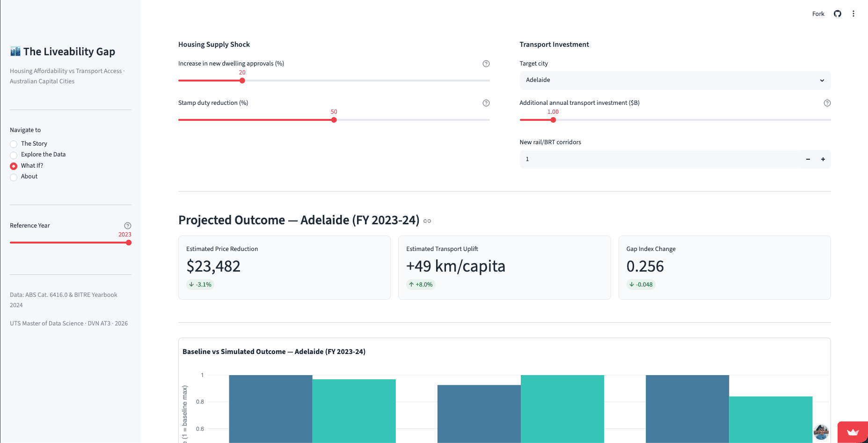Select the About radio option
The height and width of the screenshot is (443, 868).
(x=14, y=177)
